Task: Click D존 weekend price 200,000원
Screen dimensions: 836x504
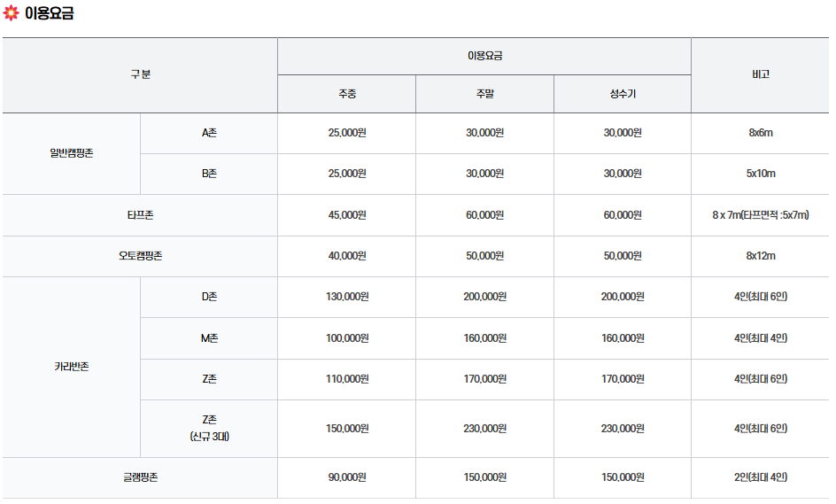Action: tap(485, 297)
